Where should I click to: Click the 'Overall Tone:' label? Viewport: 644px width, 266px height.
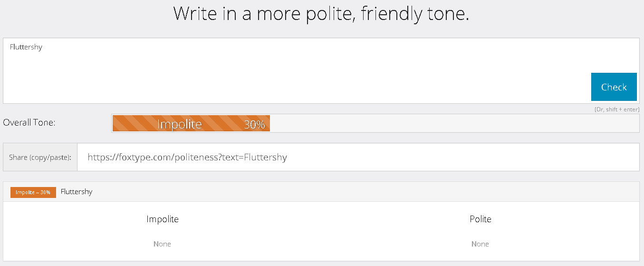pos(29,122)
